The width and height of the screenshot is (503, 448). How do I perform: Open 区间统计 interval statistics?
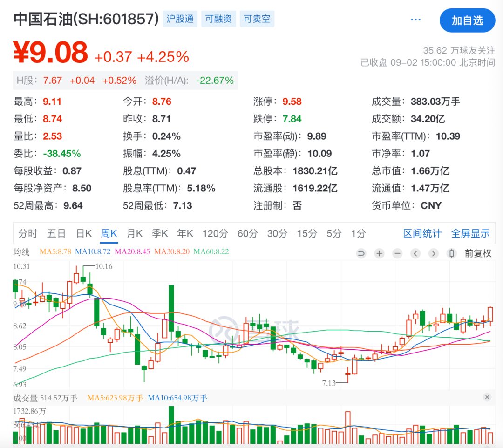tap(422, 233)
